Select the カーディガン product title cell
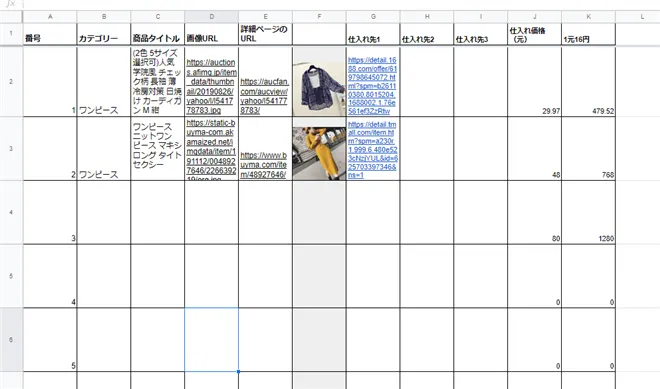This screenshot has width=660, height=389. (x=157, y=81)
